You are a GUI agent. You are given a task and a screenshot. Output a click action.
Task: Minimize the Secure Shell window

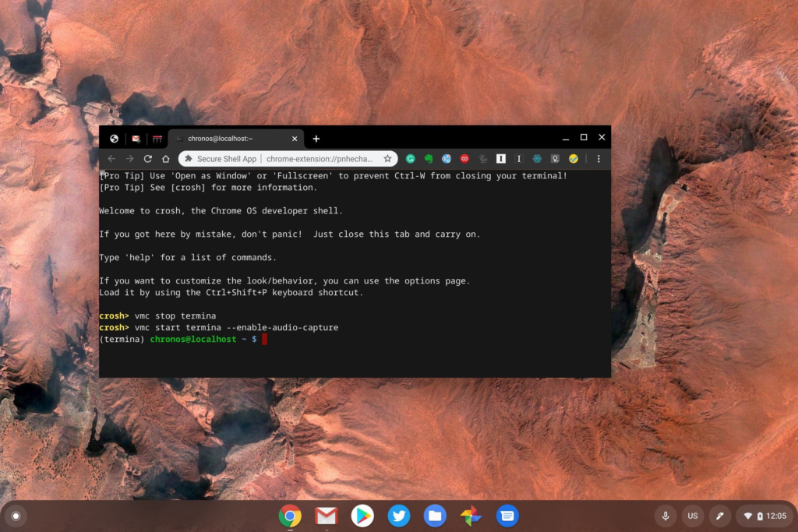(x=566, y=138)
